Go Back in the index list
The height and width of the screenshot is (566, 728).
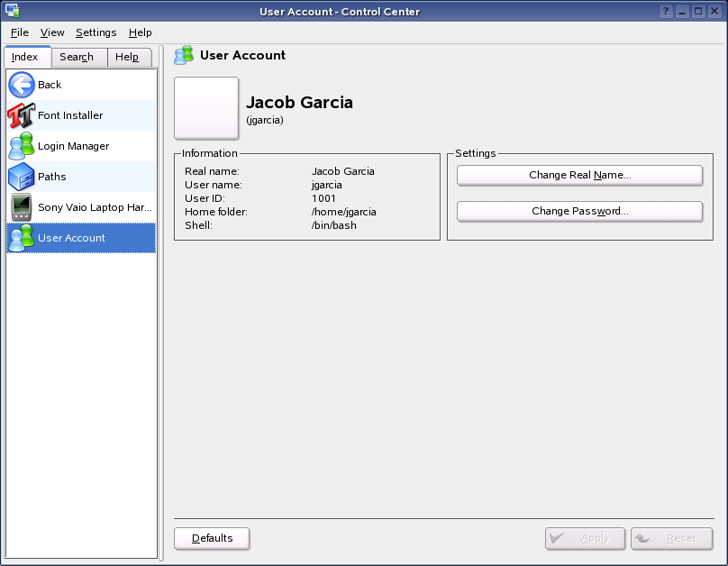click(x=81, y=85)
